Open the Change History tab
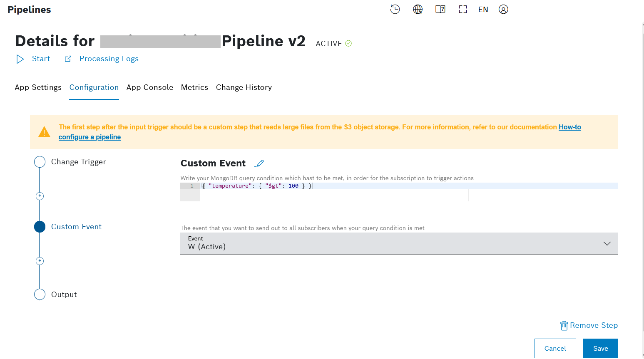The image size is (644, 359). (x=244, y=87)
